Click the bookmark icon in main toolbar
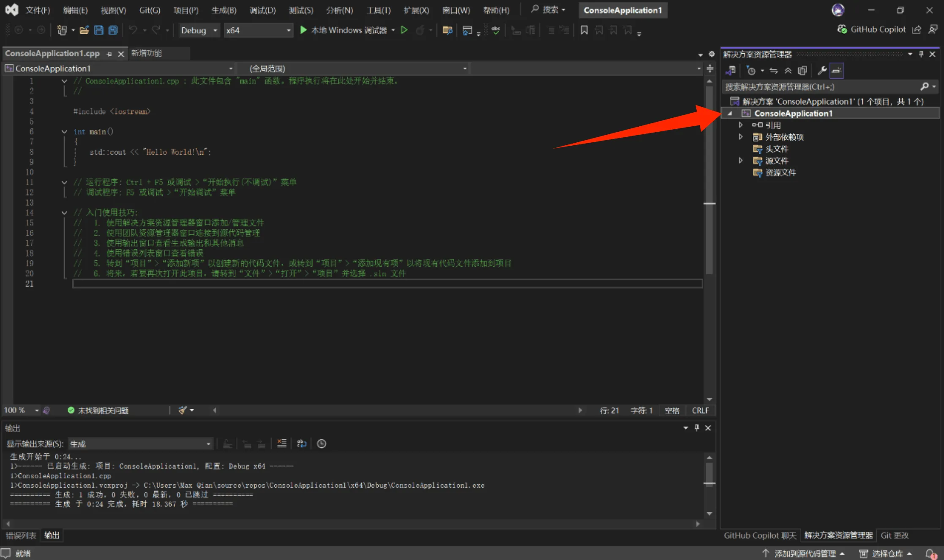 (584, 30)
